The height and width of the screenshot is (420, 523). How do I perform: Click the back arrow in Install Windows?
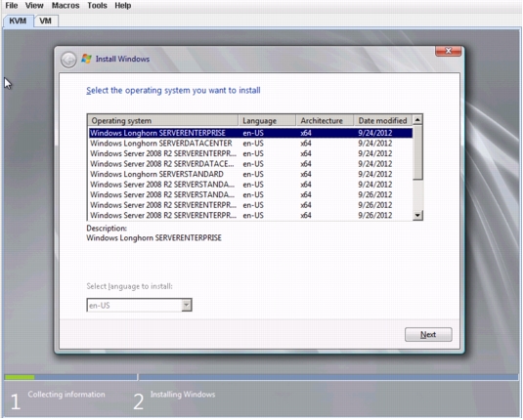(x=68, y=60)
